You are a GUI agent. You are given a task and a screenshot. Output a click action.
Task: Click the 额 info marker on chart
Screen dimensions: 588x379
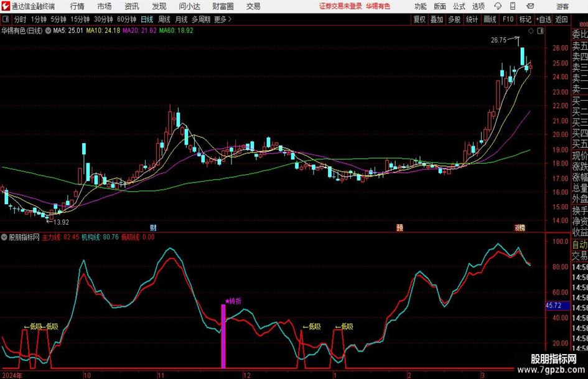(399, 227)
